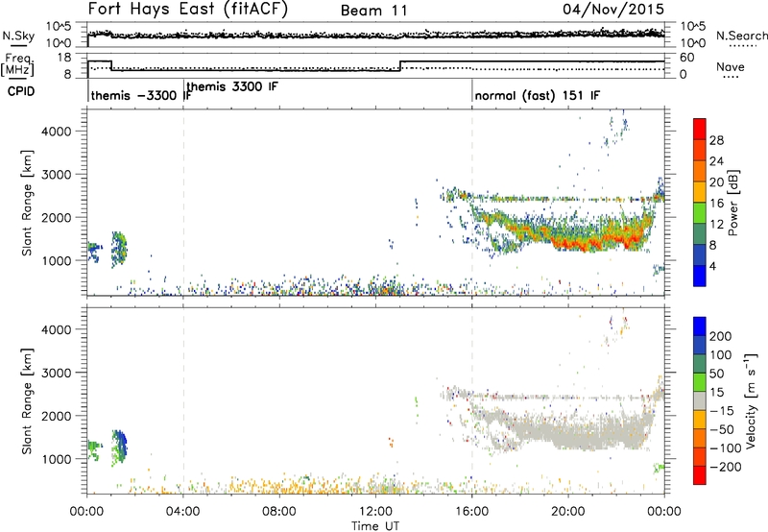Click the 'N.Sky' axis label

pyautogui.click(x=18, y=36)
